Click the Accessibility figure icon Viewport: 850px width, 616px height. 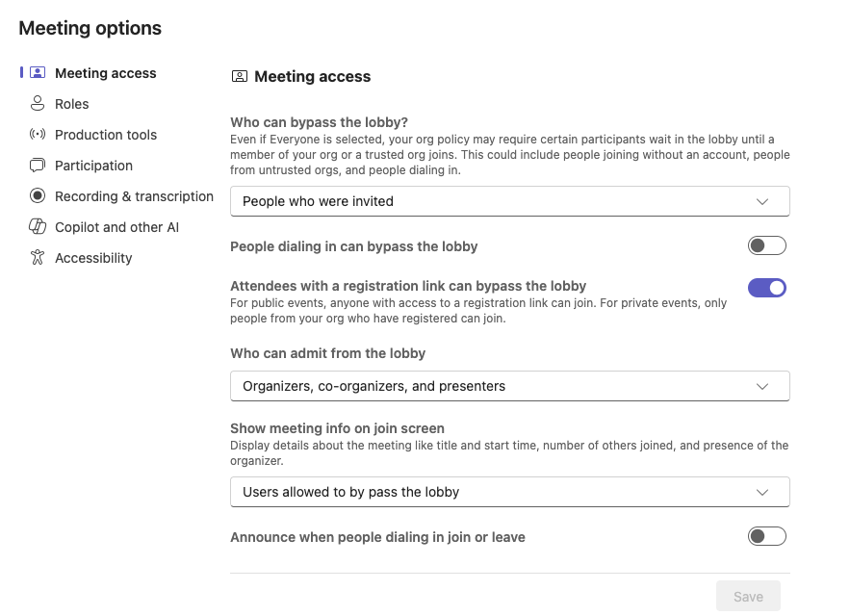tap(38, 258)
